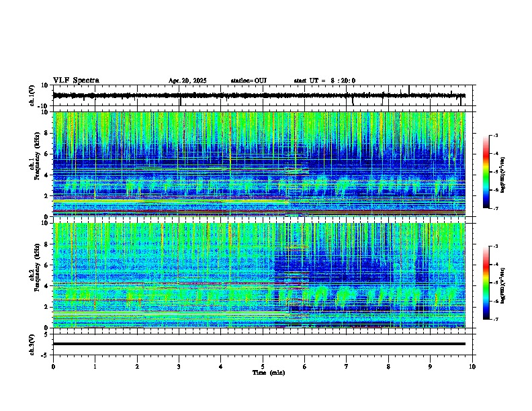Click the time axis end tick "10"
Image resolution: width=532 pixels, height=411 pixels.
472,367
